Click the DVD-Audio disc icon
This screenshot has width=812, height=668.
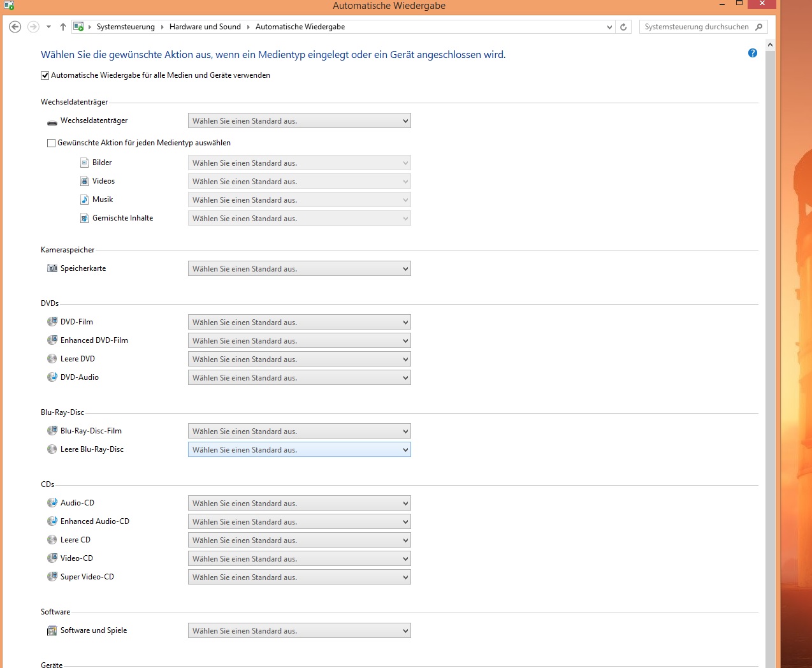tap(52, 377)
